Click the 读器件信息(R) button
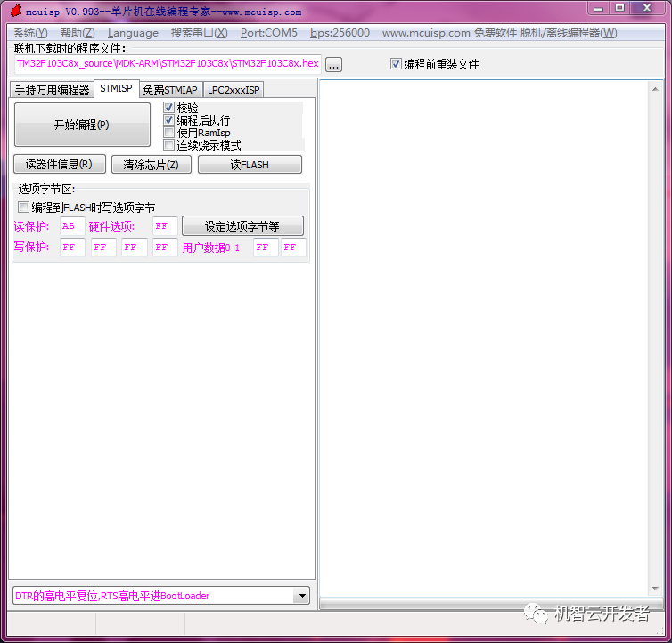The width and height of the screenshot is (672, 643). click(60, 164)
